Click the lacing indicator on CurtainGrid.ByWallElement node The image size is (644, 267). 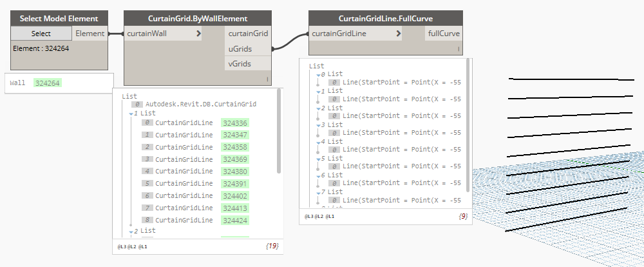pos(267,79)
